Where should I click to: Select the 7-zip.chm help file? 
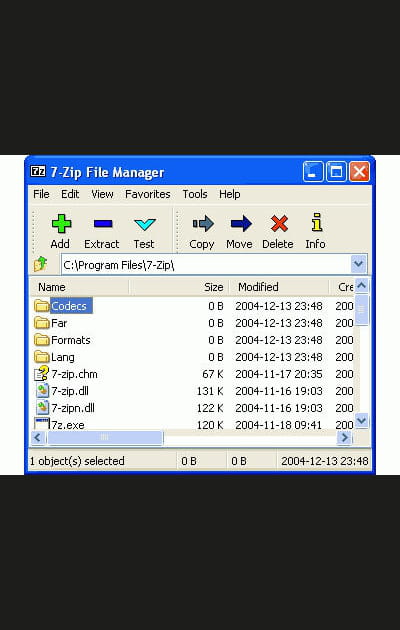(66, 374)
